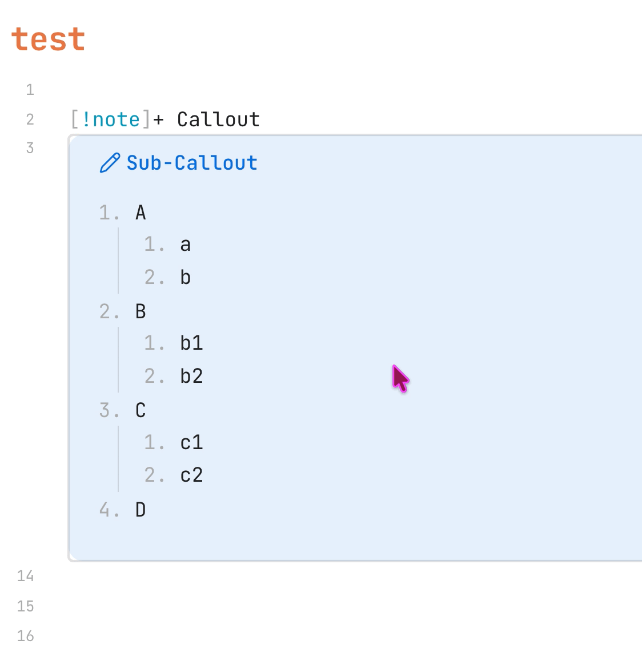Click nested item c2
The width and height of the screenshot is (642, 672).
(191, 475)
